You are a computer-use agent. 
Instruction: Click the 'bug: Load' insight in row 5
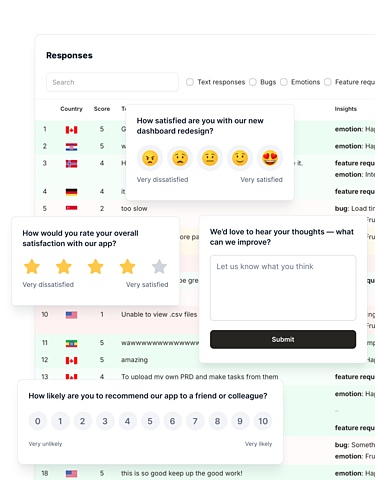[355, 209]
